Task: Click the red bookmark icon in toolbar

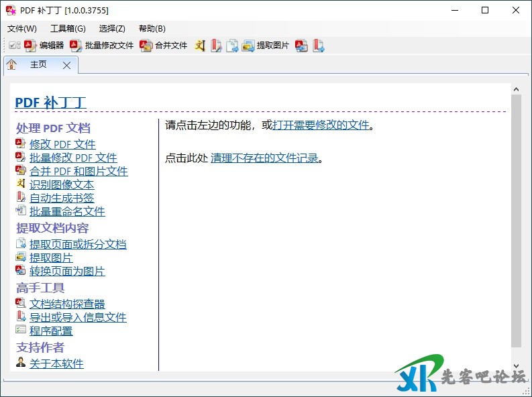Action: pyautogui.click(x=216, y=46)
